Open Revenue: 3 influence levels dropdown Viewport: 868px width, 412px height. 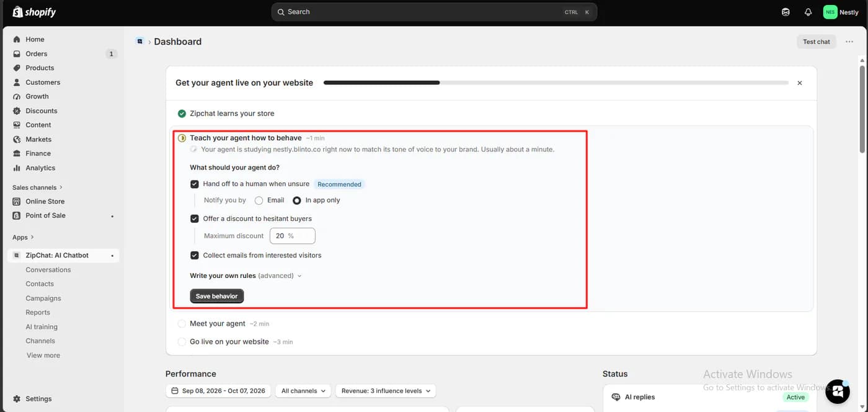click(386, 391)
